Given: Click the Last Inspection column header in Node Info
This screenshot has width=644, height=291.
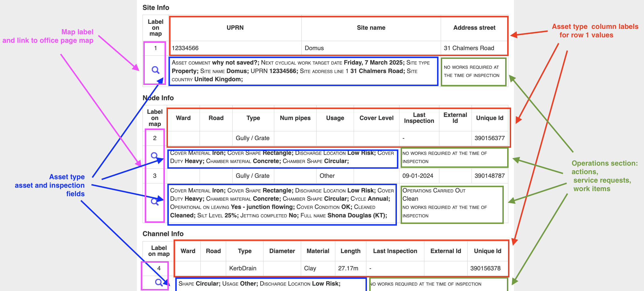Looking at the screenshot, I should pos(419,118).
